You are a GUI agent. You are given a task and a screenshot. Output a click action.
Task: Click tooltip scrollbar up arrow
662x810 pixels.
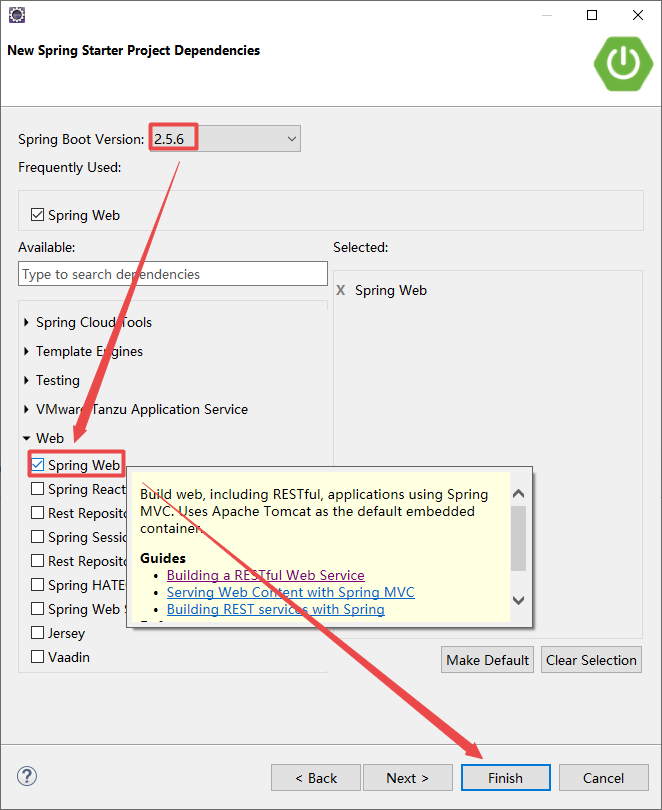[518, 494]
